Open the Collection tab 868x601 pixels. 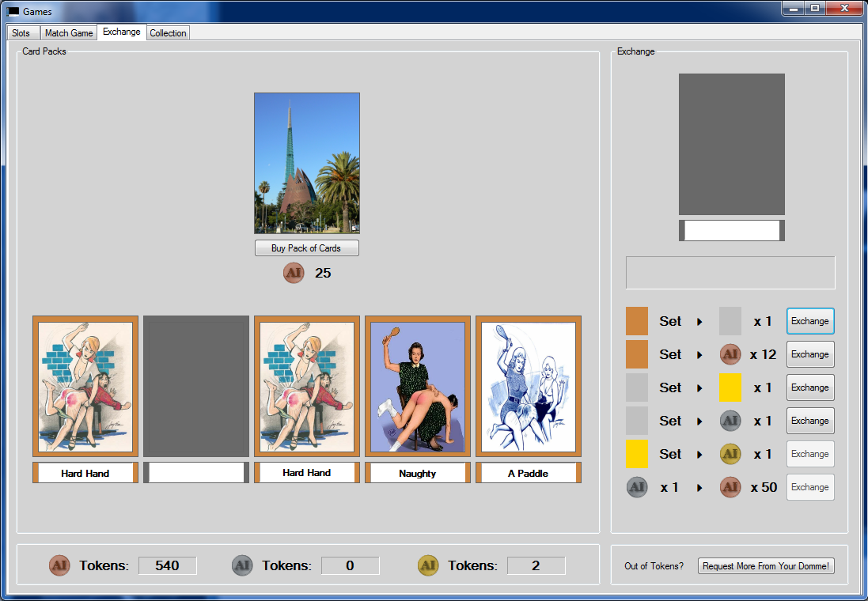[168, 32]
